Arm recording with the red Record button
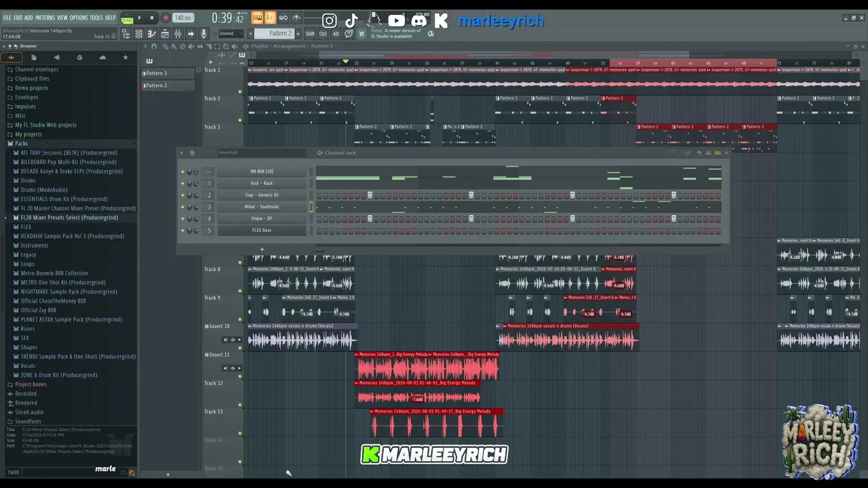Image resolution: width=868 pixels, height=488 pixels. click(x=165, y=18)
